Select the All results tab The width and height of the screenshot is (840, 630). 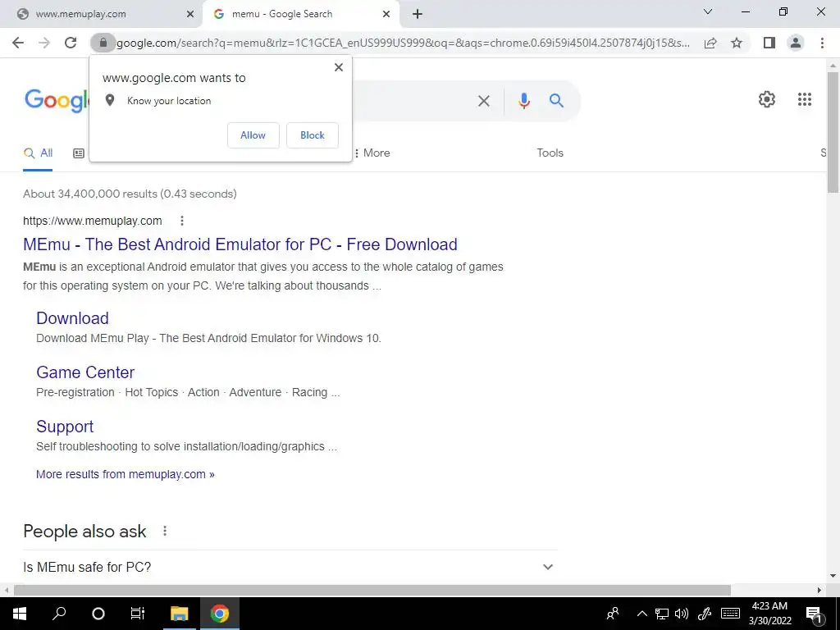tap(38, 153)
